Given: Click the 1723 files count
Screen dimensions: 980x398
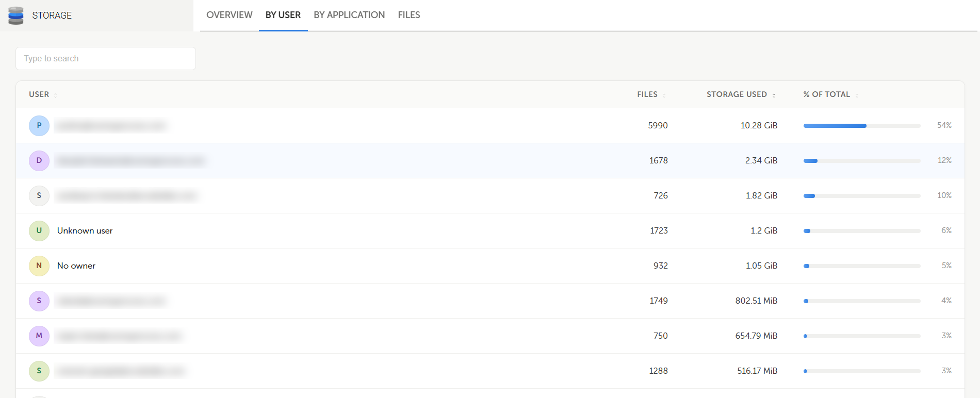Looking at the screenshot, I should click(659, 231).
